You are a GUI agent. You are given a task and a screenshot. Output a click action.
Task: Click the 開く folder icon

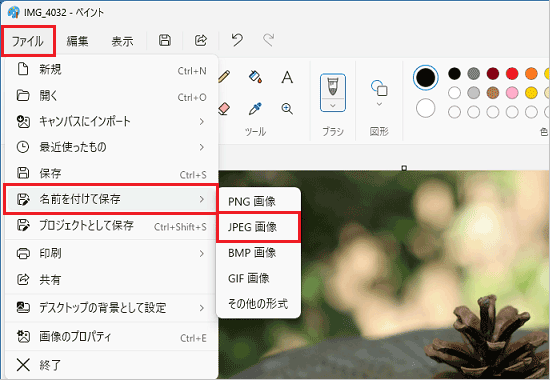pyautogui.click(x=23, y=95)
